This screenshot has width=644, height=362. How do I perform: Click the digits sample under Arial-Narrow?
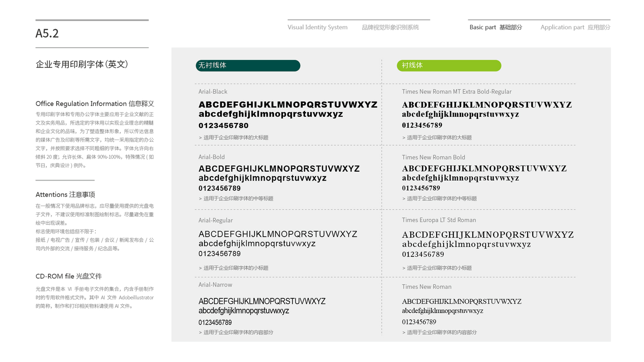(x=215, y=323)
